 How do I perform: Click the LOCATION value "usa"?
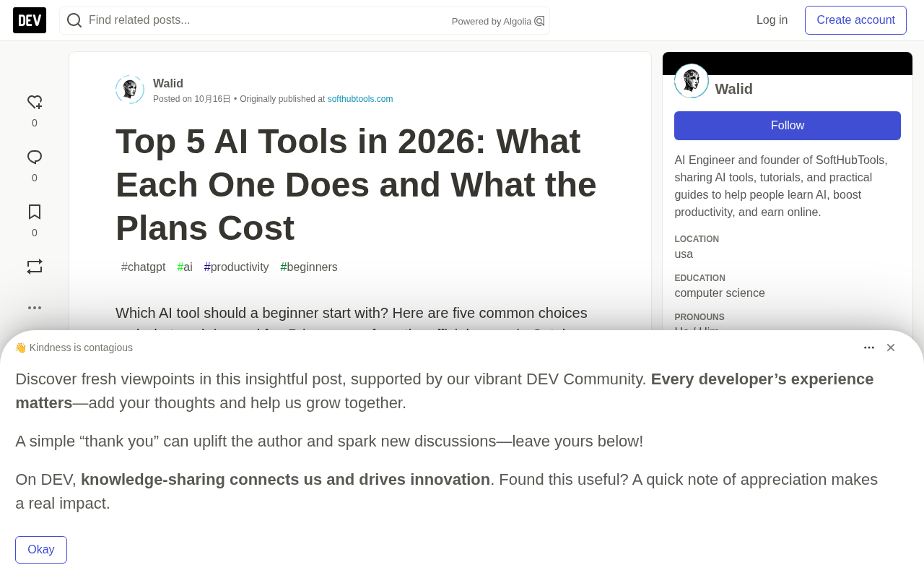[x=684, y=254]
